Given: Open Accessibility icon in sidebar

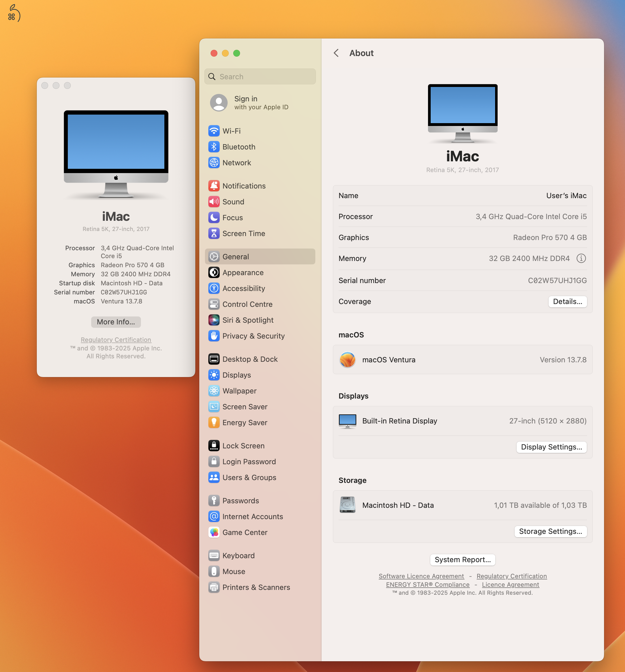Looking at the screenshot, I should (x=214, y=288).
